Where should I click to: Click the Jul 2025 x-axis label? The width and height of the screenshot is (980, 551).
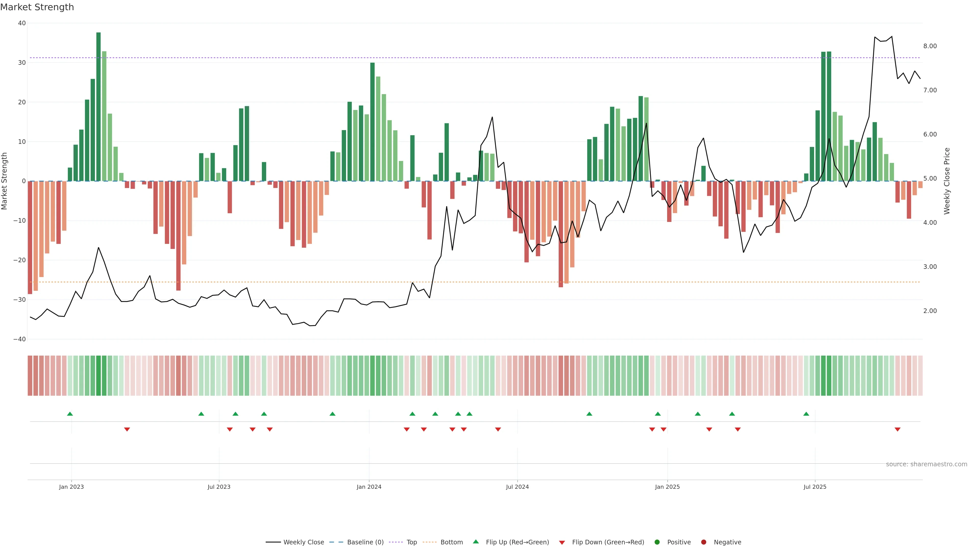tap(815, 487)
